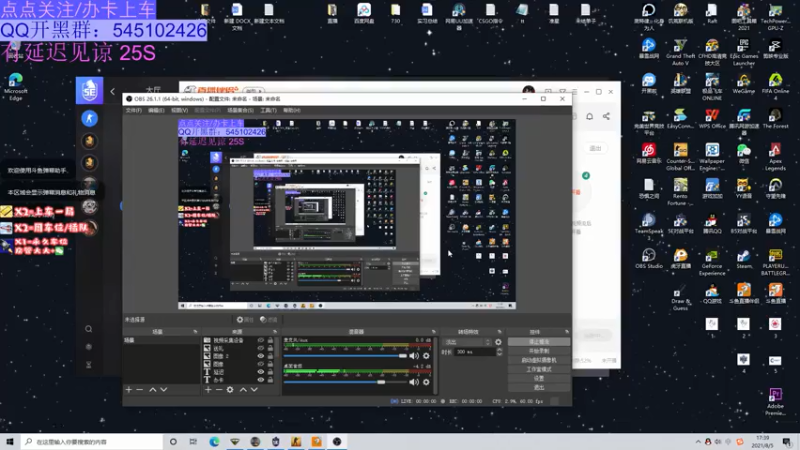This screenshot has width=800, height=450.
Task: Click the stepper arrows of 时长 duration
Action: 499,352
